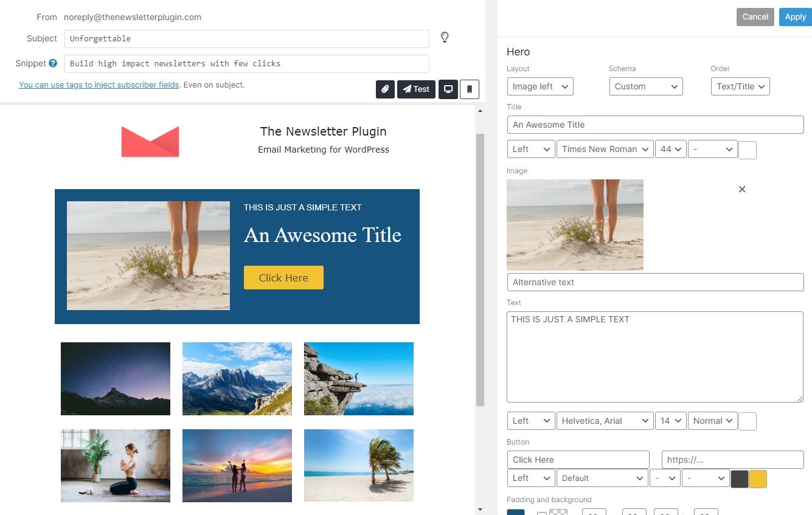
Task: Open the dark gray button text color swatch
Action: click(740, 479)
